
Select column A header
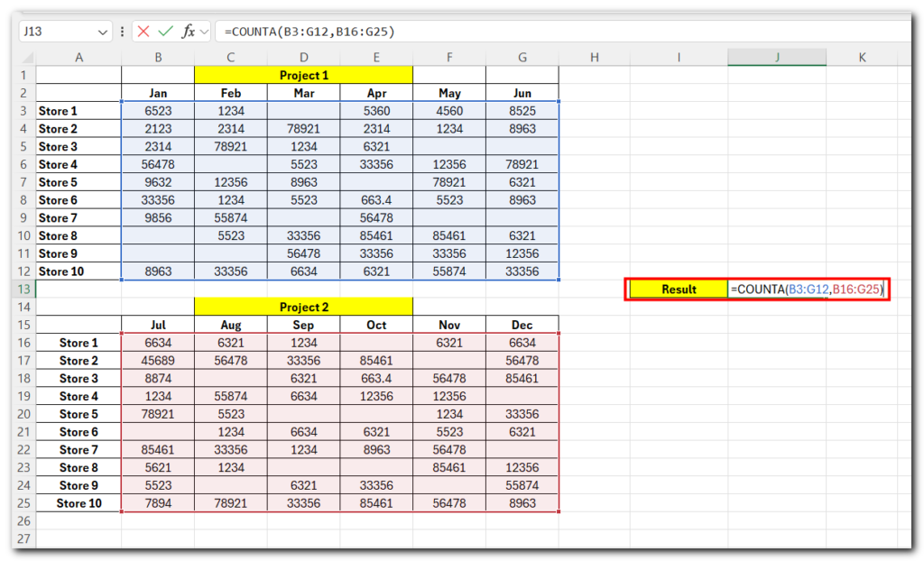pos(79,57)
